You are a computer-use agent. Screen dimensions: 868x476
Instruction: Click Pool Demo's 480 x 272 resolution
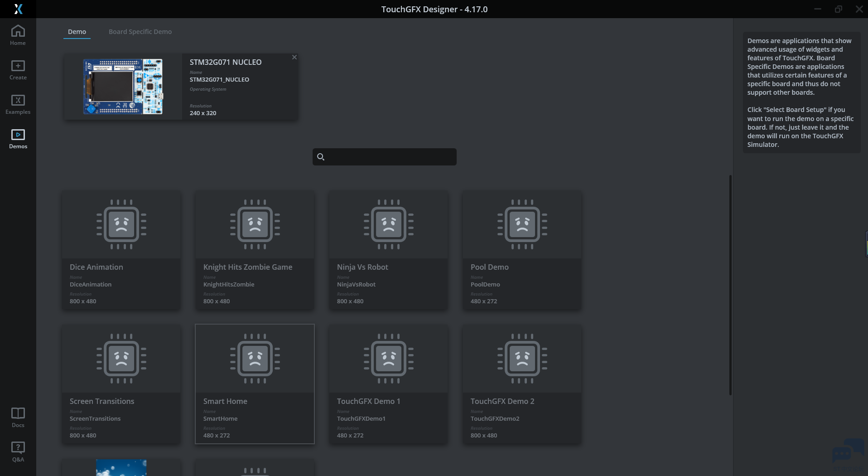click(x=484, y=301)
